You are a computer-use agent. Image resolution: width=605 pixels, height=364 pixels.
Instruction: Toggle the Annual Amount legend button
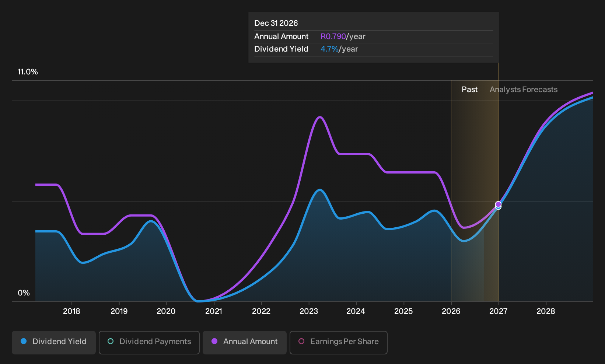245,343
